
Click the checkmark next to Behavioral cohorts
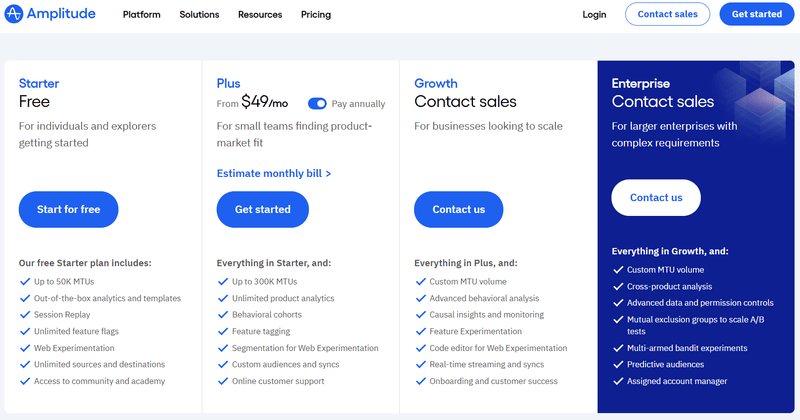(x=222, y=315)
